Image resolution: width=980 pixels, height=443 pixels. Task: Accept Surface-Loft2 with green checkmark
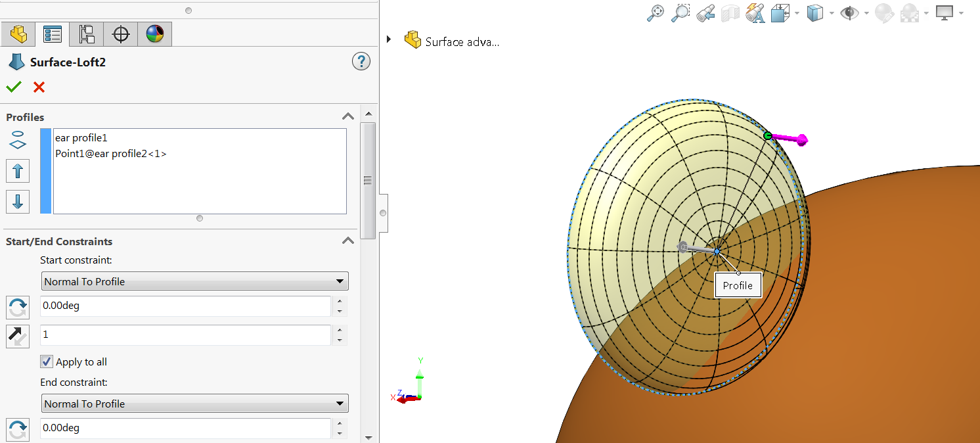click(x=14, y=87)
